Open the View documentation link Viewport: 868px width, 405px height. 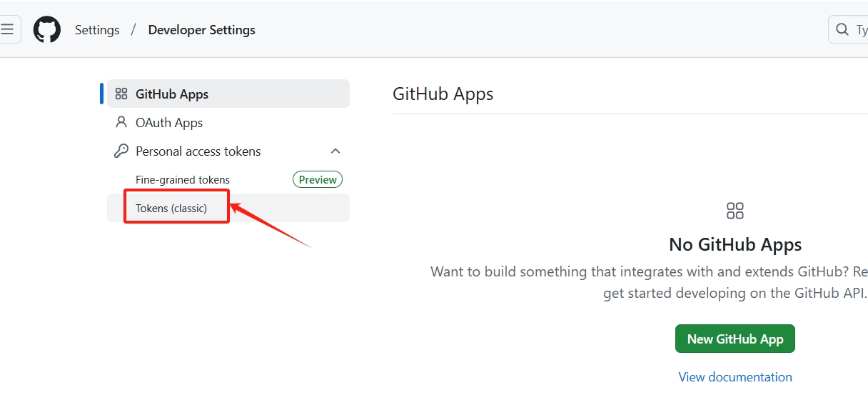click(735, 377)
